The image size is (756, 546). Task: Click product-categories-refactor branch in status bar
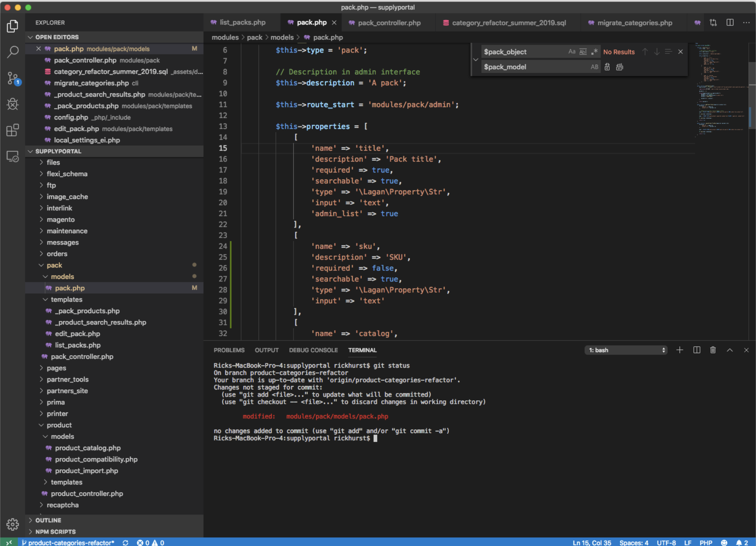(x=68, y=542)
